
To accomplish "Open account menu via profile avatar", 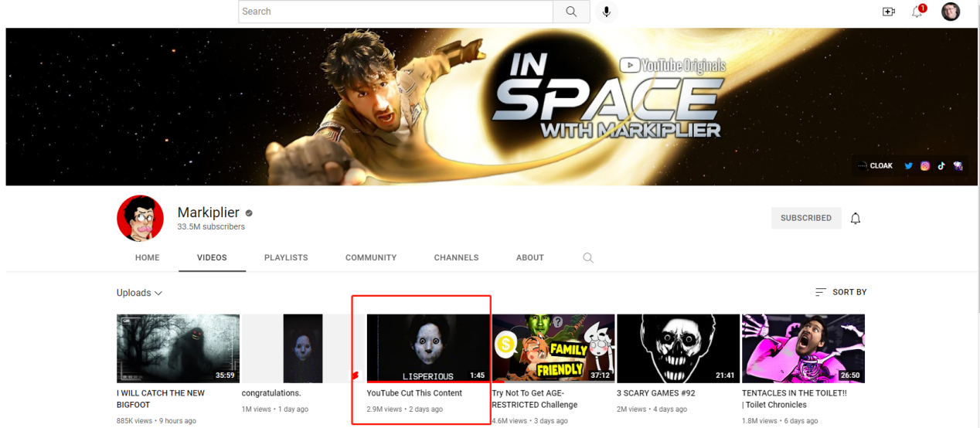I will pyautogui.click(x=950, y=12).
